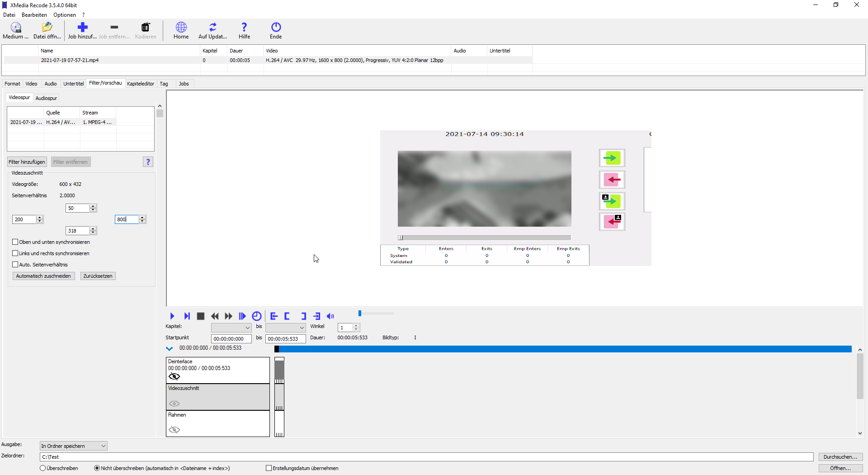Toggle visibility of the Deinterlace filter
Viewport: 868px width, 475px height.
tap(174, 376)
